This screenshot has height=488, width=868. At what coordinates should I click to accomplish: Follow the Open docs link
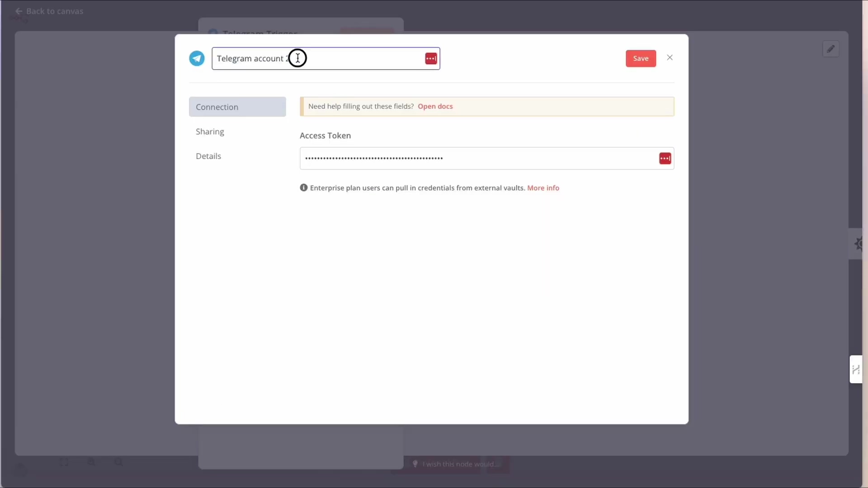coord(435,107)
